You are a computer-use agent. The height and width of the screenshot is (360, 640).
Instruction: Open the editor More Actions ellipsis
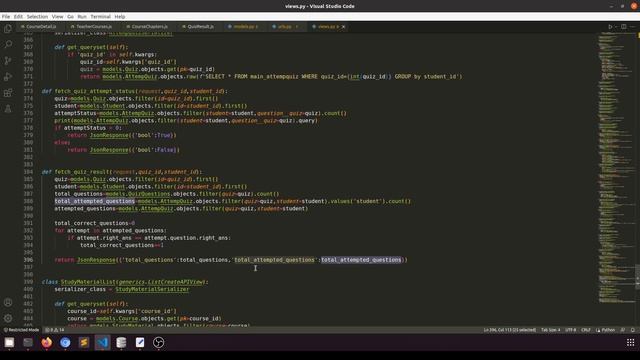[632, 27]
